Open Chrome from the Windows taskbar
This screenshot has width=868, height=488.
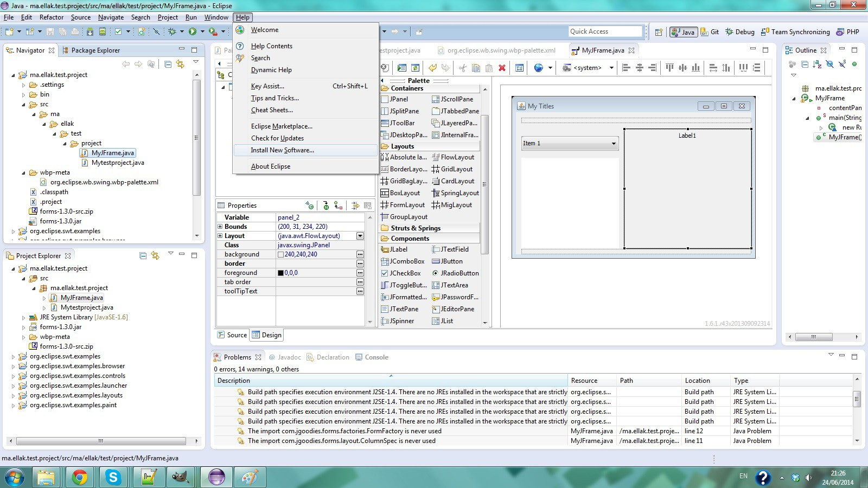[x=80, y=477]
